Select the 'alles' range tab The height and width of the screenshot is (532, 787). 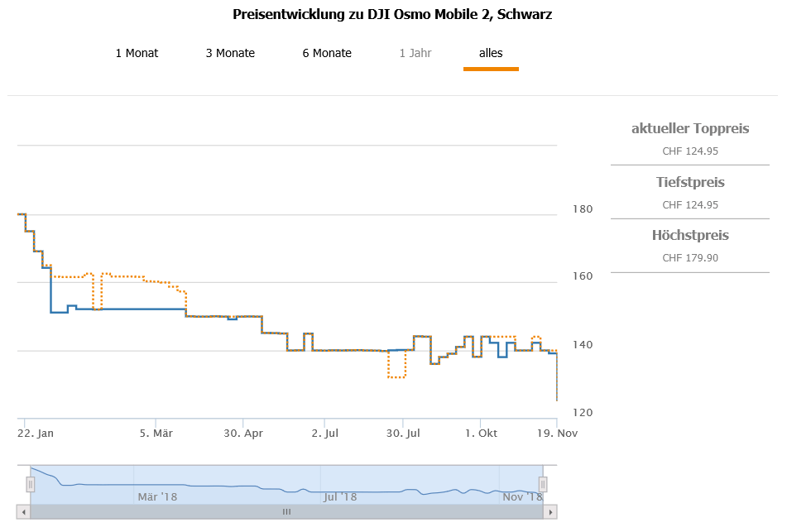(x=491, y=54)
